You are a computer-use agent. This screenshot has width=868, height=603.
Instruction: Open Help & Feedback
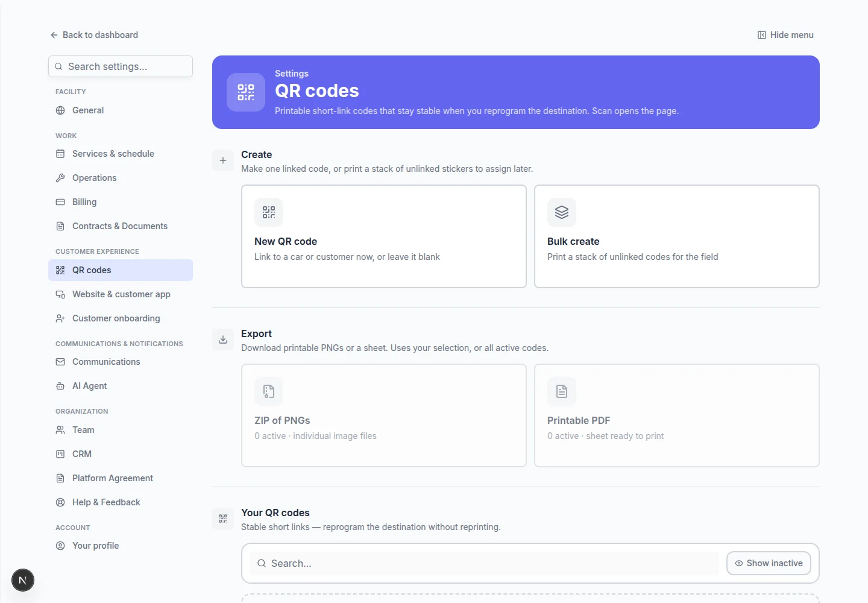tap(121, 502)
